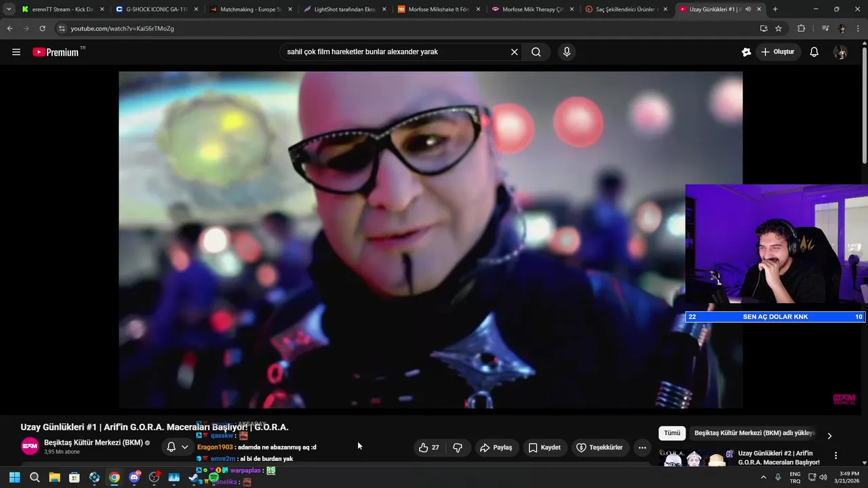The width and height of the screenshot is (868, 488).
Task: Go back in browser history
Action: tap(9, 28)
